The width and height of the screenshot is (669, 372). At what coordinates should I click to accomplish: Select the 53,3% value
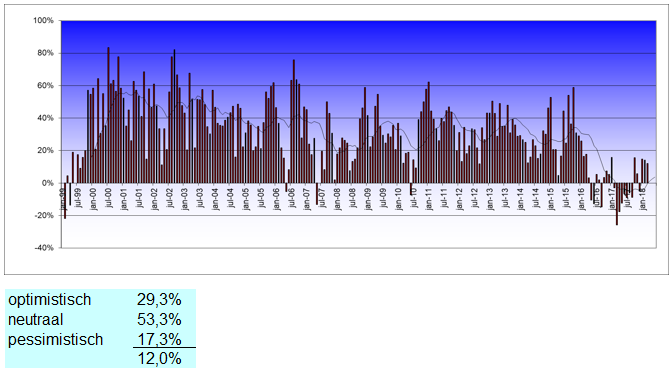(159, 320)
